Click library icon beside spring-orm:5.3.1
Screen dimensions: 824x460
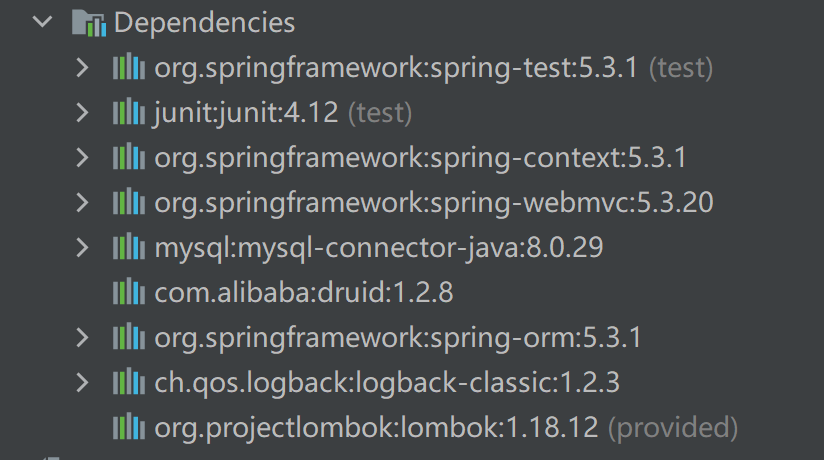(129, 337)
